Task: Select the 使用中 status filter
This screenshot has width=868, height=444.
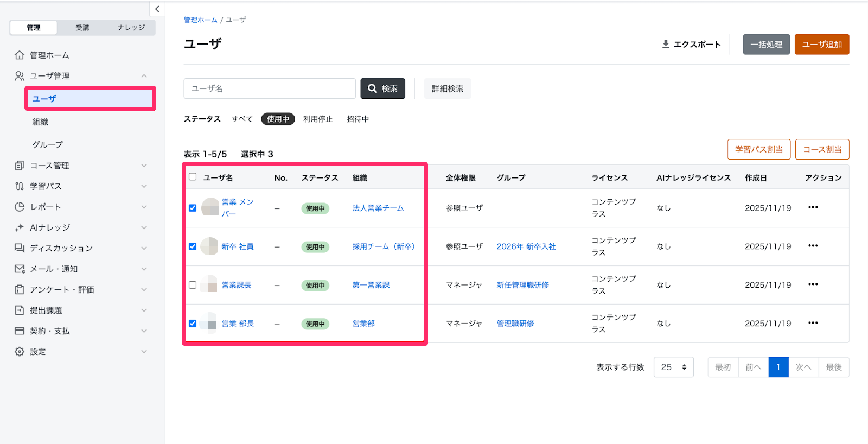Action: click(x=278, y=119)
